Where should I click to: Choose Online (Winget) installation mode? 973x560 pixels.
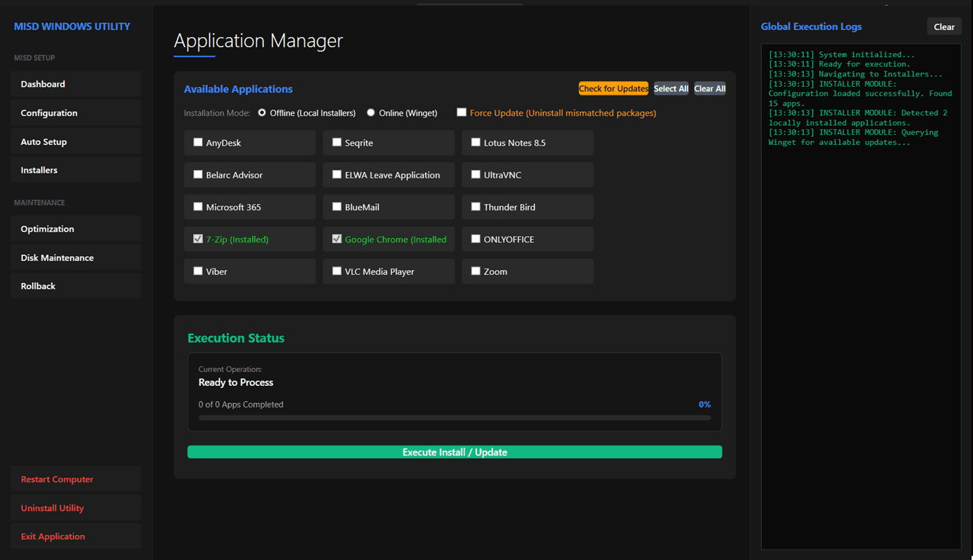click(371, 112)
